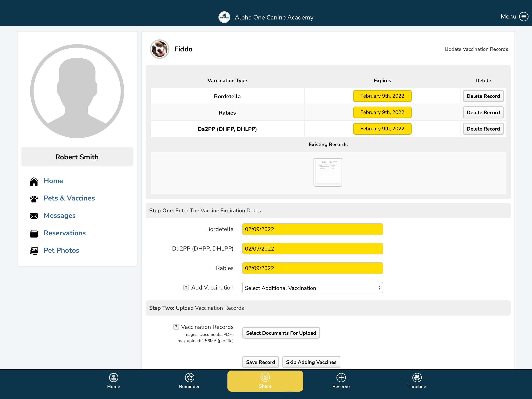Go to Messages in sidebar

coord(60,216)
